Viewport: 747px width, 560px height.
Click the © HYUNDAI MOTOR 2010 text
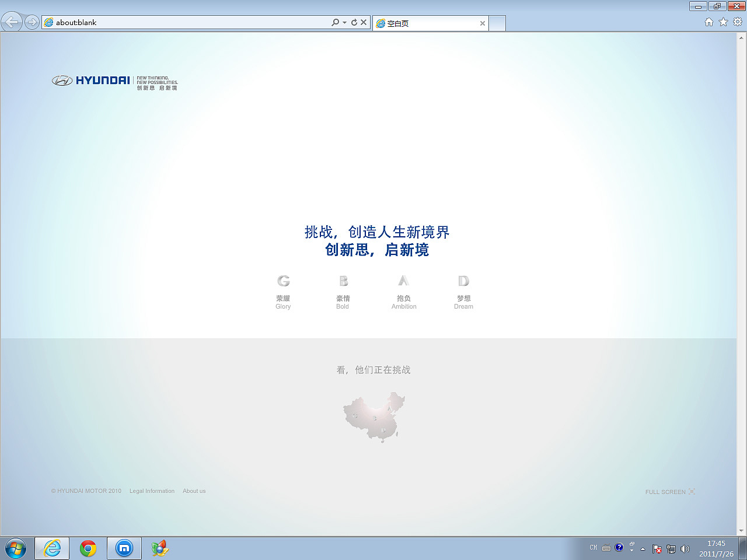(x=86, y=491)
